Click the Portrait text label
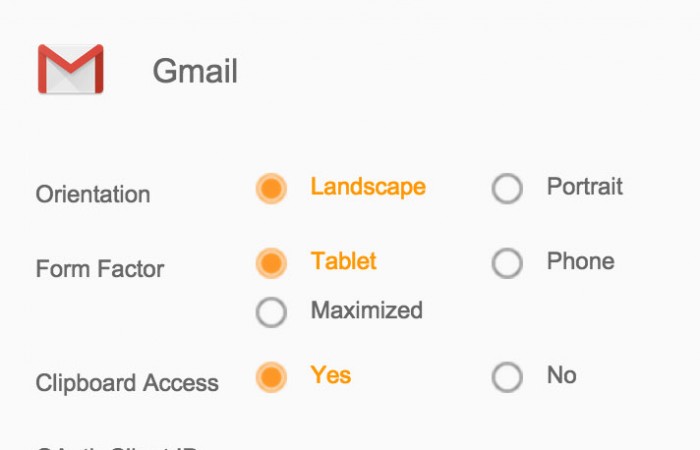The image size is (700, 450). [584, 187]
